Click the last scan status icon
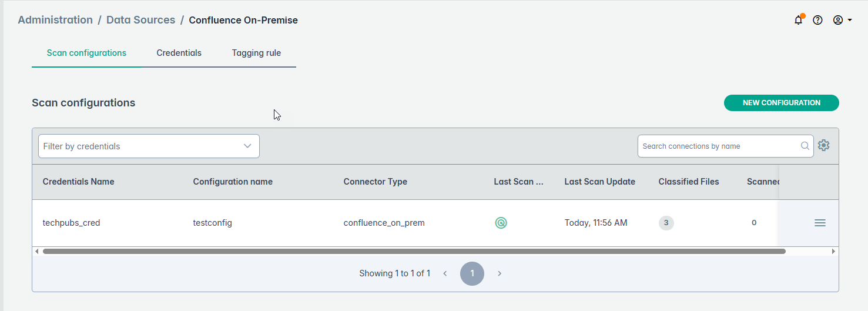This screenshot has height=311, width=868. 501,223
